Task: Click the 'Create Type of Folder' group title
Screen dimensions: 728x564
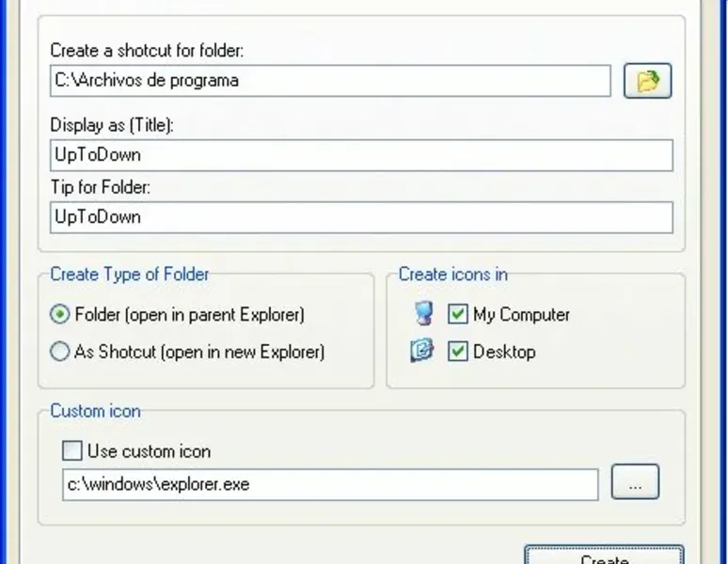Action: pyautogui.click(x=130, y=274)
